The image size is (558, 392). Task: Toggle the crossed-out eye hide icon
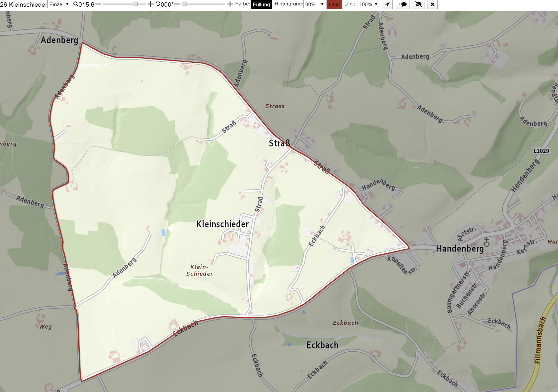point(418,4)
